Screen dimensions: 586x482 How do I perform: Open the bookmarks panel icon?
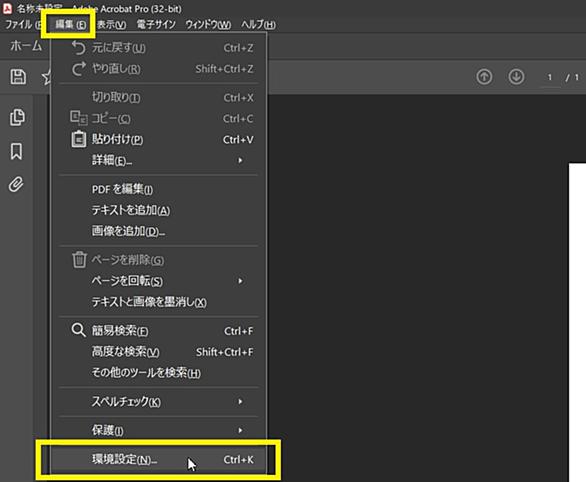tap(16, 151)
